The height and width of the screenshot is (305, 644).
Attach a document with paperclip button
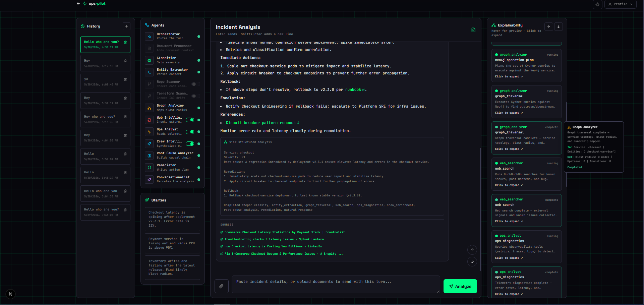(222, 286)
